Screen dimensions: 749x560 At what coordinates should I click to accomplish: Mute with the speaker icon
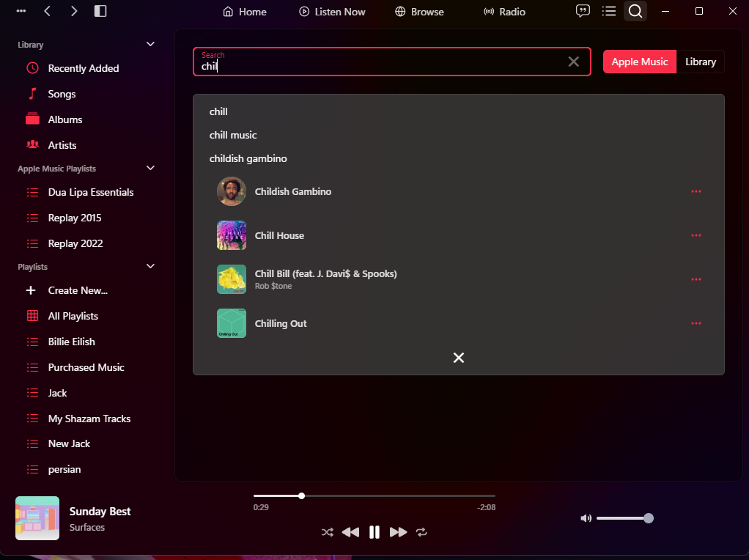[x=586, y=518]
